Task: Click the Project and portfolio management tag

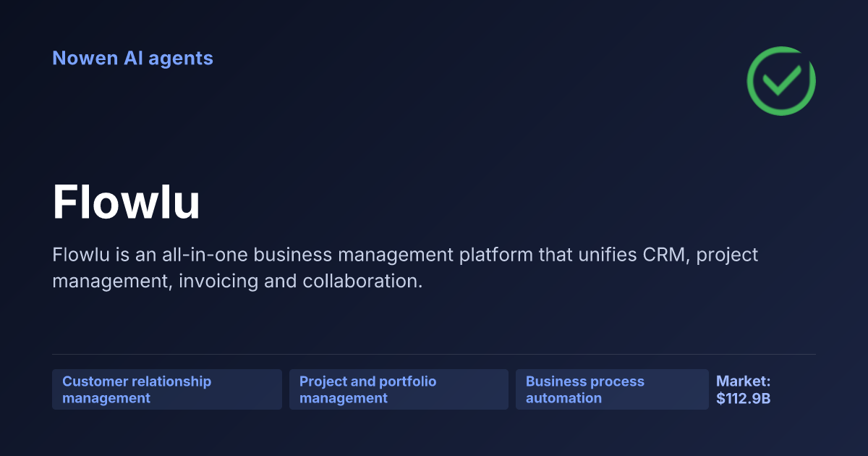Action: pos(399,389)
